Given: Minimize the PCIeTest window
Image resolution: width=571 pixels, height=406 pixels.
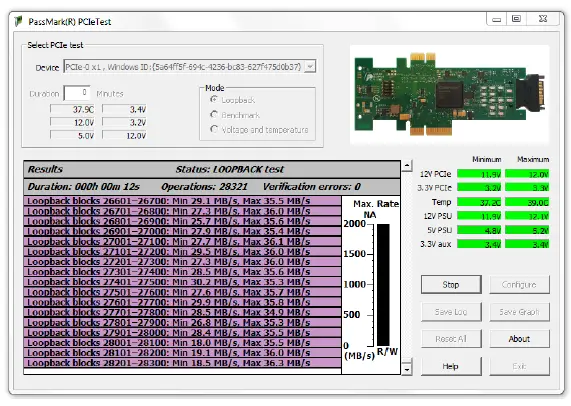Looking at the screenshot, I should click(497, 19).
